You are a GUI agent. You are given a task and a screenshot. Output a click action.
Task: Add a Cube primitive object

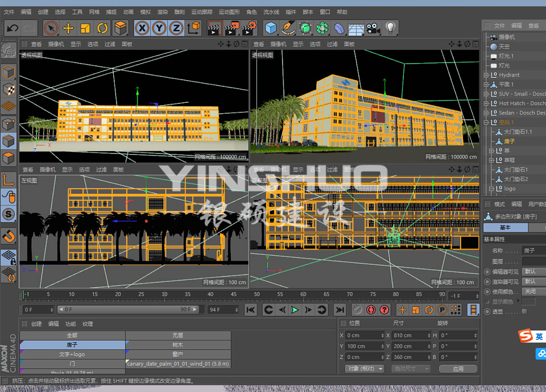point(271,28)
